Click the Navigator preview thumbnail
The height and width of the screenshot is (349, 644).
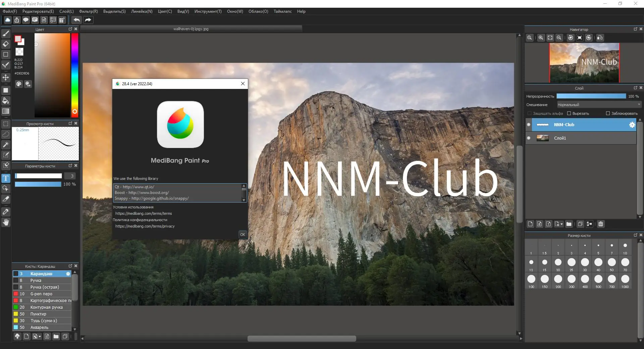[x=584, y=63]
